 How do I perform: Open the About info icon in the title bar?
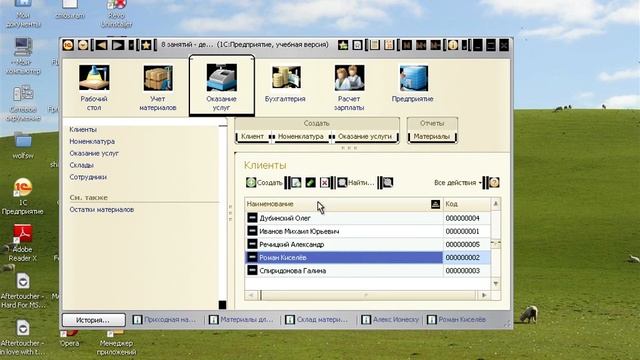(453, 45)
